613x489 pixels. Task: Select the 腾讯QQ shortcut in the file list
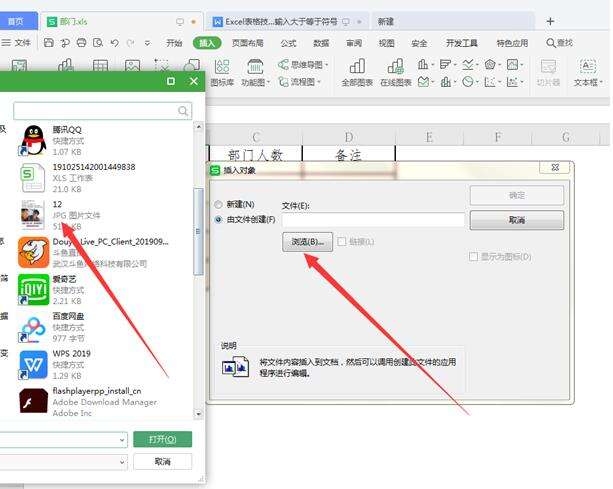pyautogui.click(x=106, y=141)
